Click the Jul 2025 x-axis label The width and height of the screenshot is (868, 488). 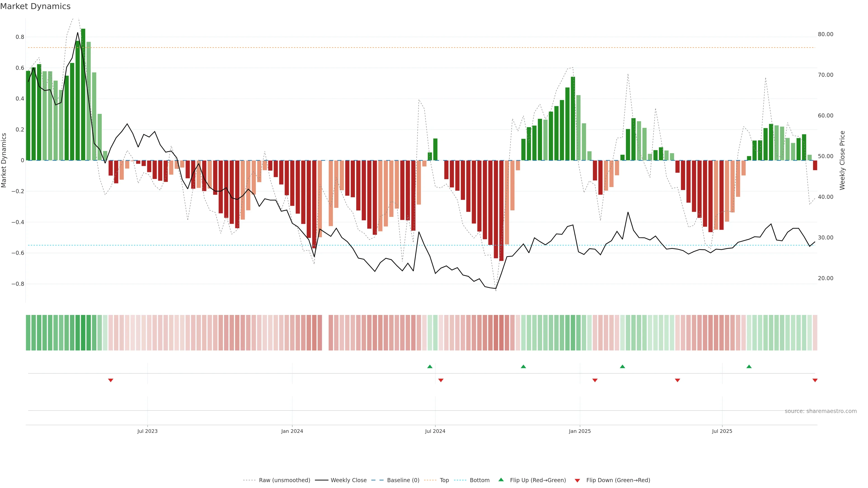pos(722,431)
